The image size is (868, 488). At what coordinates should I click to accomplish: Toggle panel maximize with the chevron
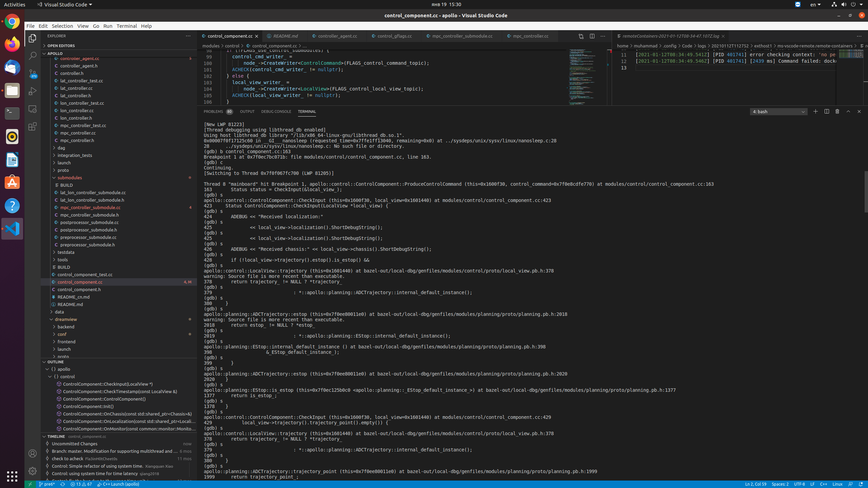[848, 111]
